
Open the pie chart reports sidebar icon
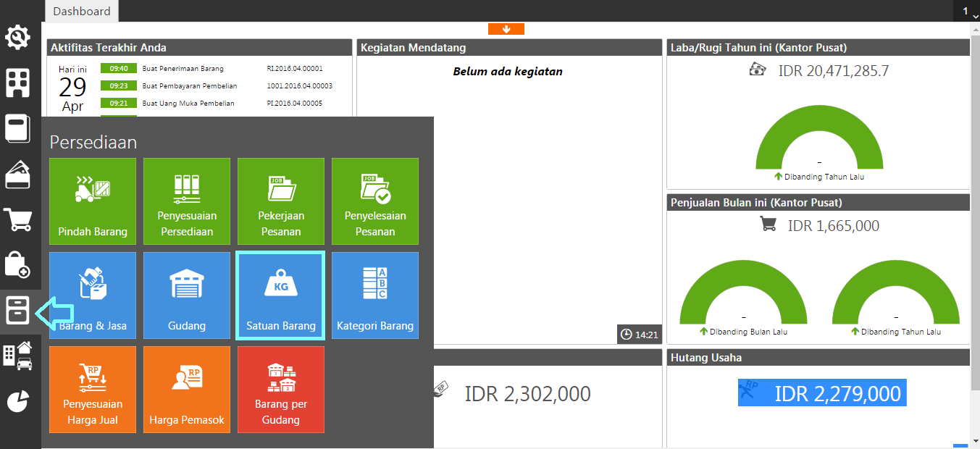(x=18, y=400)
